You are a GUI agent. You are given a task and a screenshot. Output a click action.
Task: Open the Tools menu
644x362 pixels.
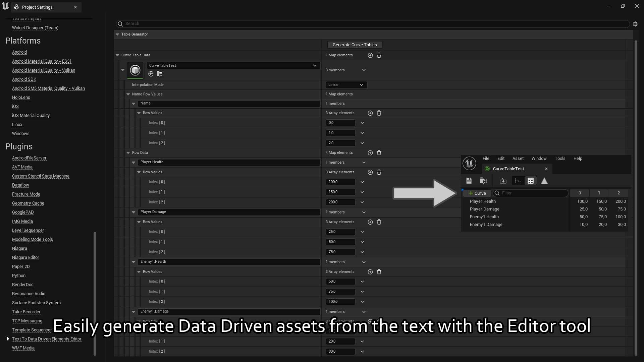[560, 159]
